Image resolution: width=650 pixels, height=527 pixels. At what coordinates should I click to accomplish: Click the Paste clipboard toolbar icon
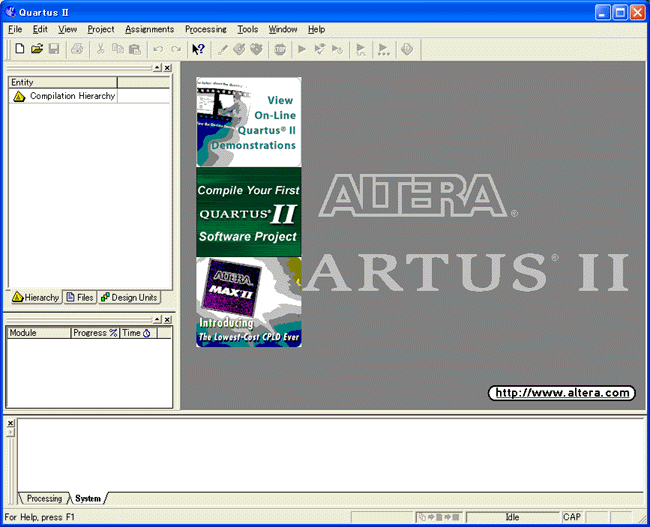pos(135,48)
